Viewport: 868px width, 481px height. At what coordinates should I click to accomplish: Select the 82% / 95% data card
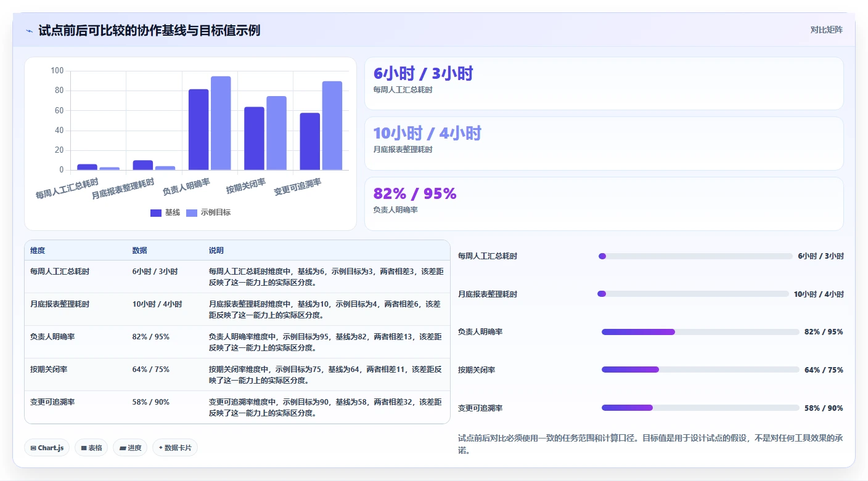pyautogui.click(x=604, y=204)
